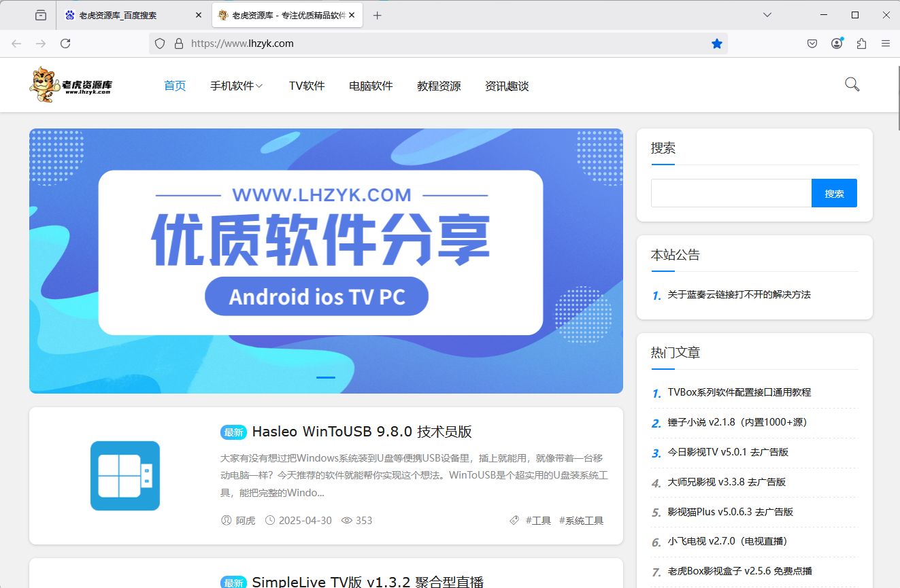Open 小飞电视 v2.7.0 (电视直播) link
This screenshot has height=588, width=900.
[727, 542]
